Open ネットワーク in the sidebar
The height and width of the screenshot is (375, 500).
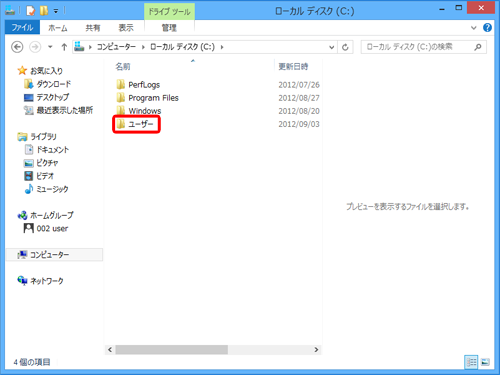40,281
